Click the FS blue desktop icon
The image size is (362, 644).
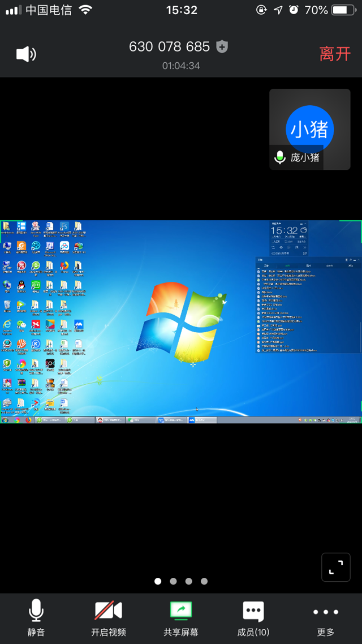64,227
